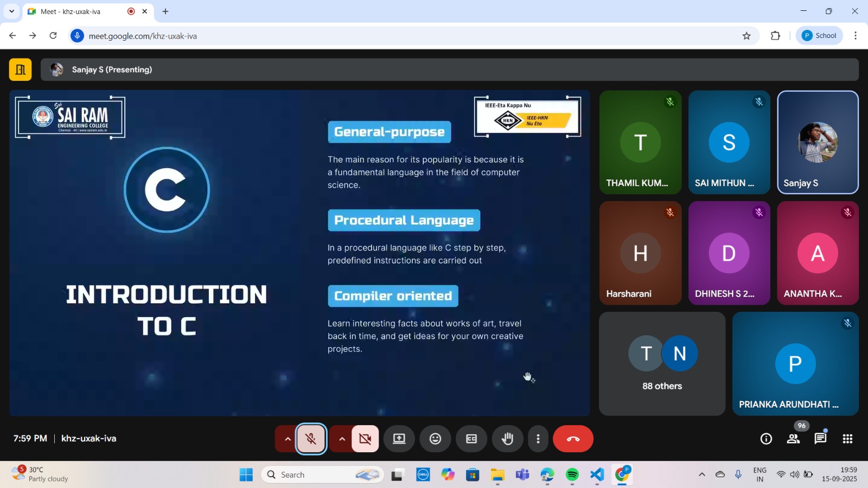This screenshot has width=868, height=488.
Task: Open the more options three-dot menu
Action: pyautogui.click(x=538, y=439)
